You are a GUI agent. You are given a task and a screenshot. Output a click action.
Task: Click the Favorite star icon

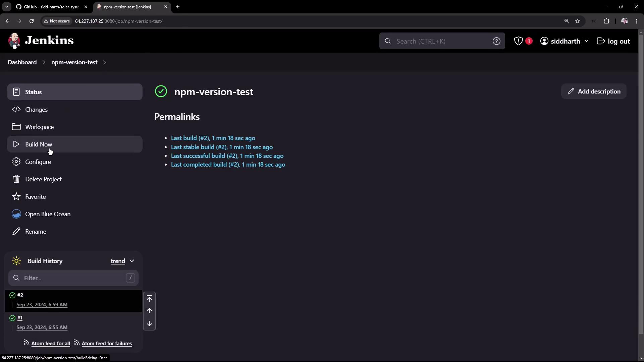click(x=16, y=197)
